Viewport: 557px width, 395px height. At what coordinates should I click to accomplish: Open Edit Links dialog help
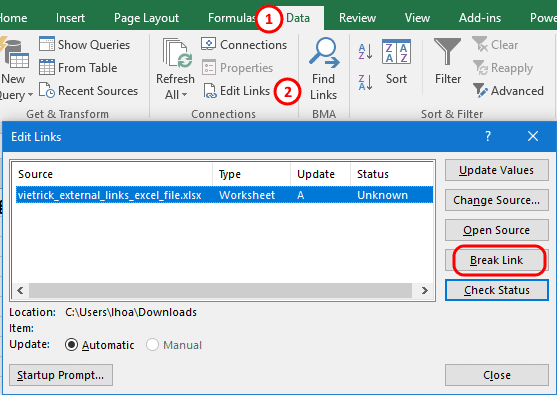coord(488,136)
